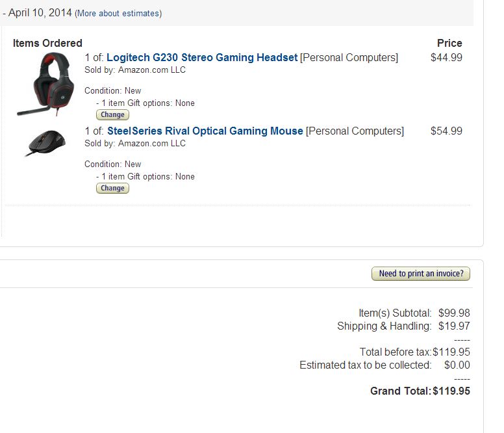
Task: Click the Total before tax label
Action: coord(396,352)
